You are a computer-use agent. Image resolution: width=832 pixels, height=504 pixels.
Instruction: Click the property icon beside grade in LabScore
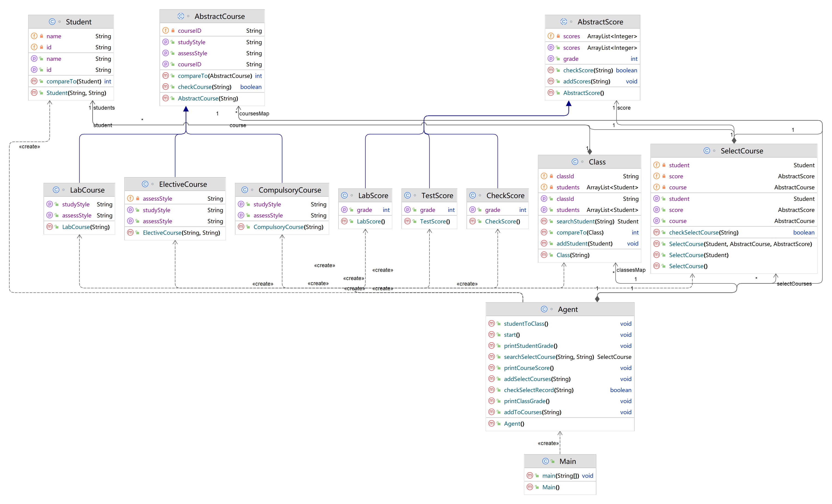click(x=344, y=210)
